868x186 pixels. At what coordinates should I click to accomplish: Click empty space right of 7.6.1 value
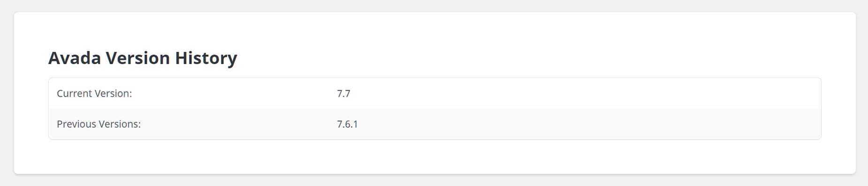click(586, 124)
